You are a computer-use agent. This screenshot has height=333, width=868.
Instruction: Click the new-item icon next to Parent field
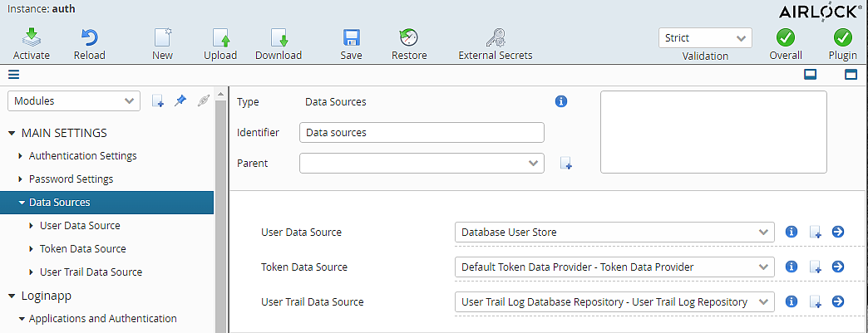pos(565,164)
